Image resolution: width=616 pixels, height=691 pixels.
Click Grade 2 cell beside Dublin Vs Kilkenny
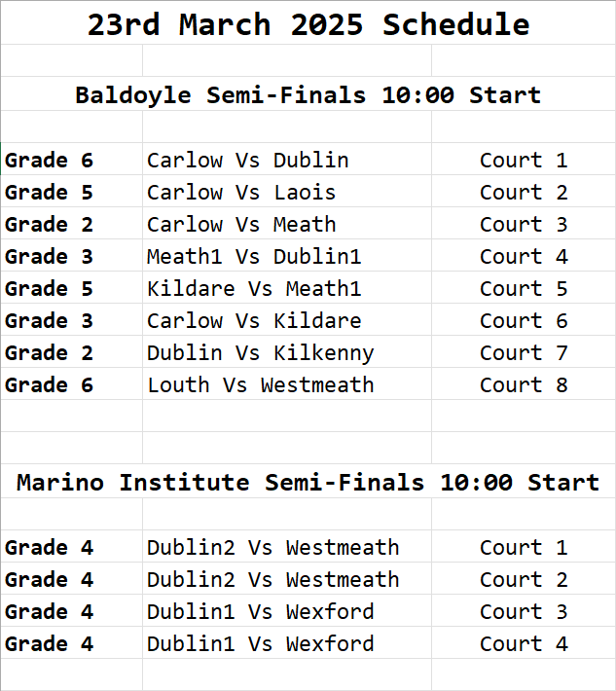coord(50,352)
